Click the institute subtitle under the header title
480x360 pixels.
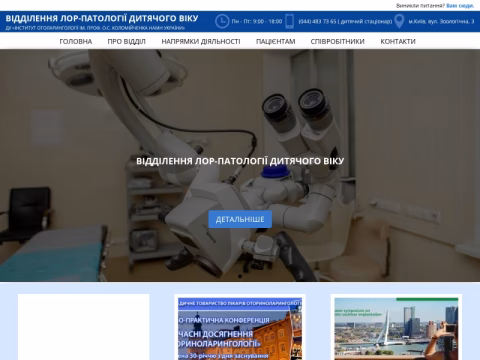pos(95,28)
